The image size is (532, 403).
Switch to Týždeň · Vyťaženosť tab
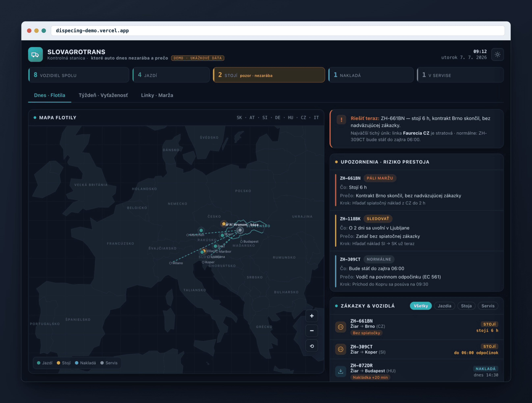coord(103,95)
